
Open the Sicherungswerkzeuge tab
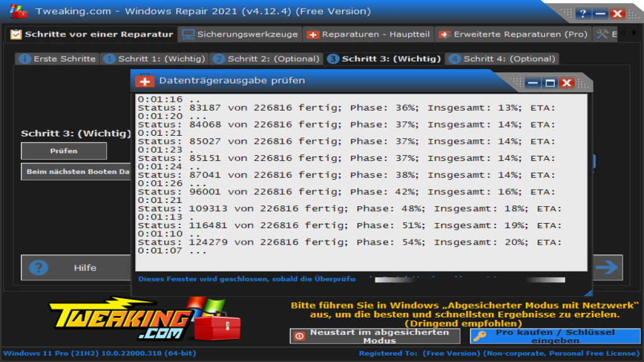coord(240,35)
